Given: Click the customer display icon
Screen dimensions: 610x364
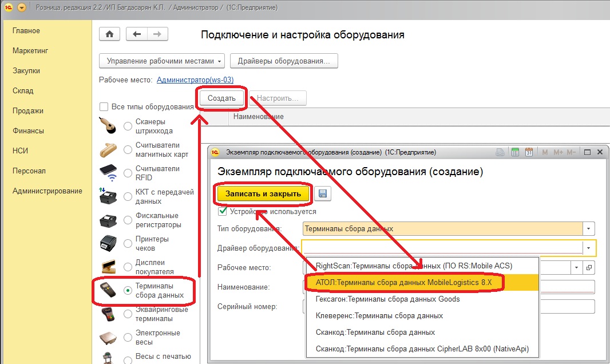Looking at the screenshot, I should pyautogui.click(x=108, y=267).
